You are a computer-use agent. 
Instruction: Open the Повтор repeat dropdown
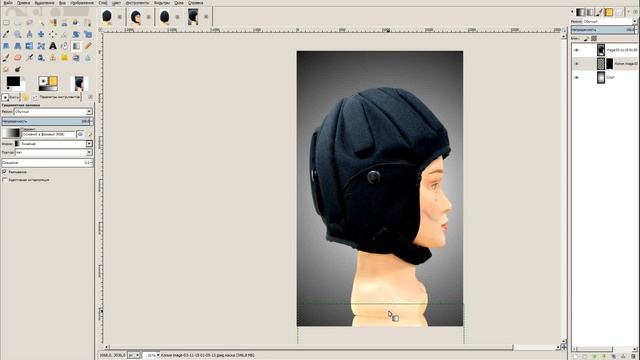click(53, 152)
